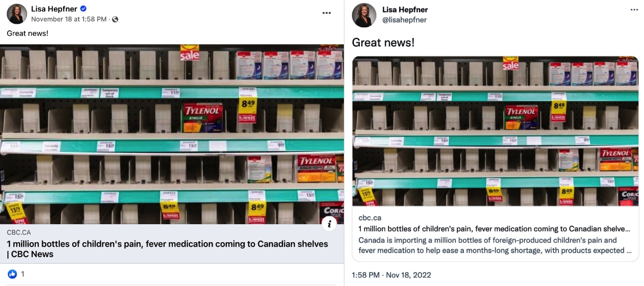Open the tweet timestamp 1:58 PM Nov 18, 2022
Viewport: 644px width, 286px height.
(x=391, y=275)
